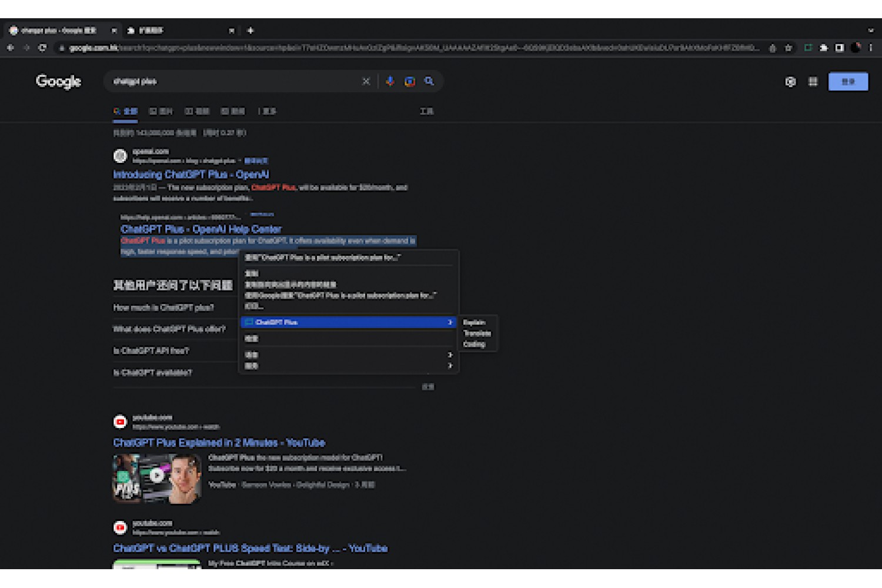Click translate link beside openai.com URL
The image size is (882, 588).
point(256,161)
